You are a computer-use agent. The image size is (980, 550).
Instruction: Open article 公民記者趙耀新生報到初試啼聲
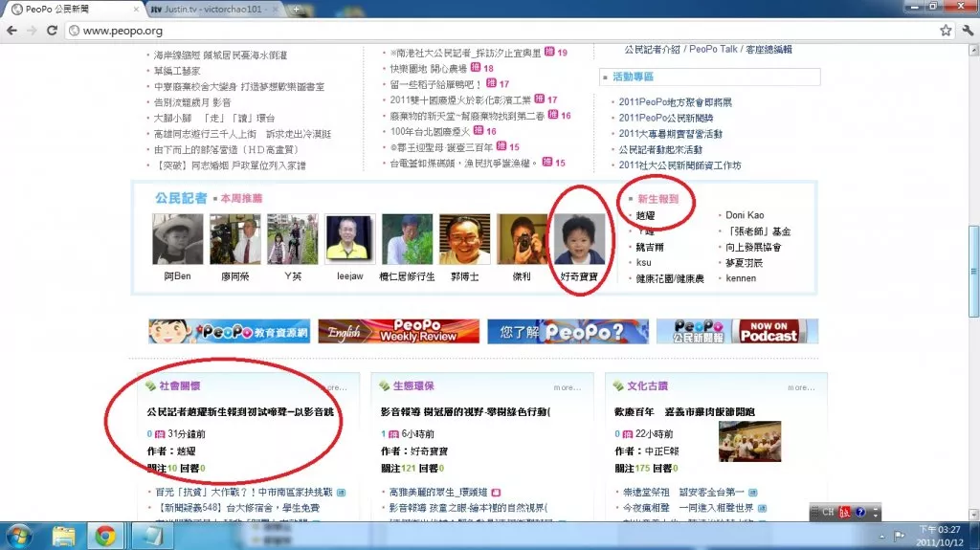tap(240, 412)
